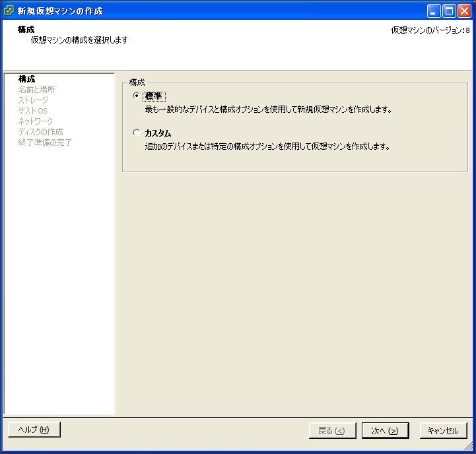Select 名前と場所 step in the sidebar
Viewport: 476px width, 454px height.
(x=36, y=90)
